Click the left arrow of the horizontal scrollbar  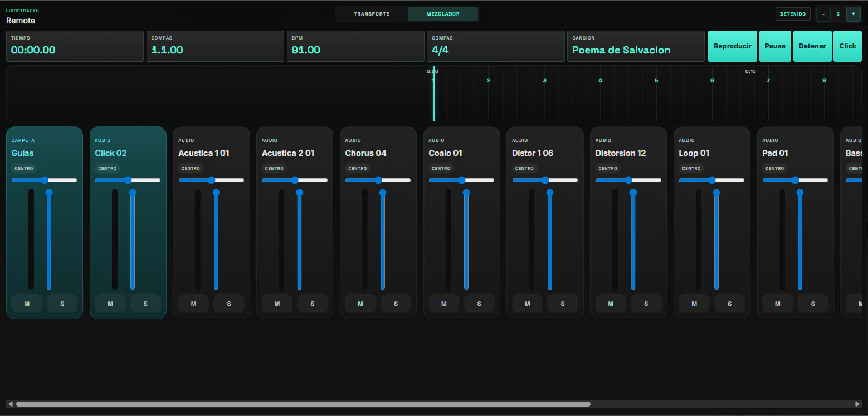pyautogui.click(x=11, y=404)
